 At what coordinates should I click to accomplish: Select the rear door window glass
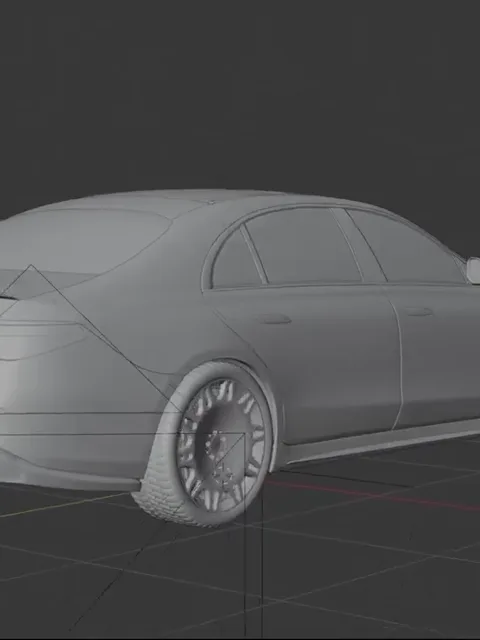coord(304,246)
